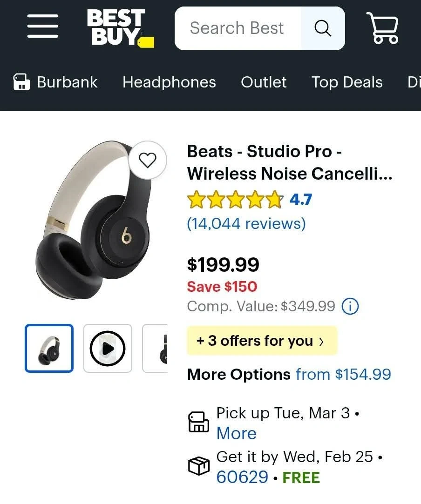This screenshot has height=504, width=421.
Task: Open the Headphones menu item
Action: point(169,82)
